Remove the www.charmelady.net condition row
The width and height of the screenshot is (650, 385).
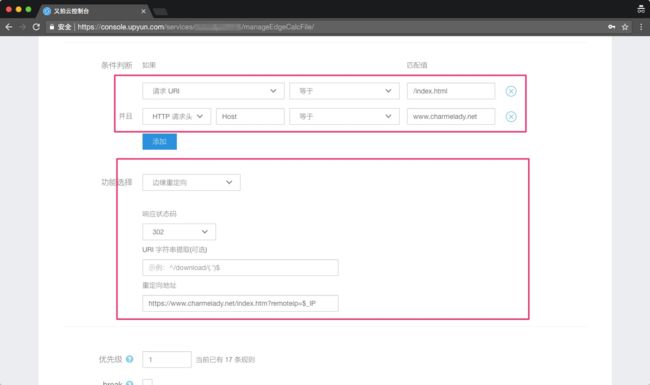(511, 117)
